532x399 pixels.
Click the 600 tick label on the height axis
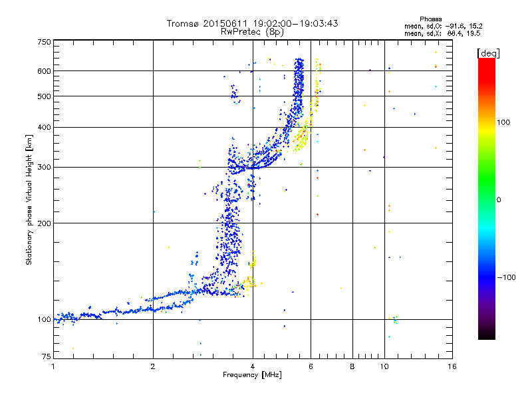(x=44, y=71)
